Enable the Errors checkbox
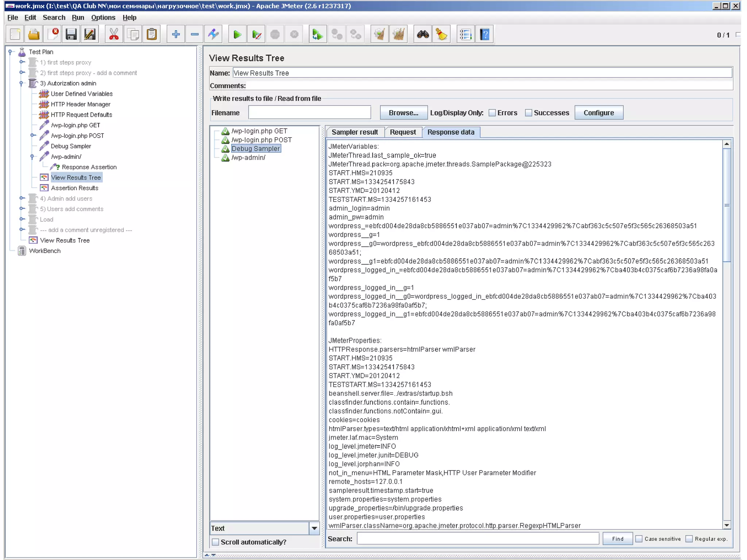Viewport: 747px width, 560px height. point(492,113)
